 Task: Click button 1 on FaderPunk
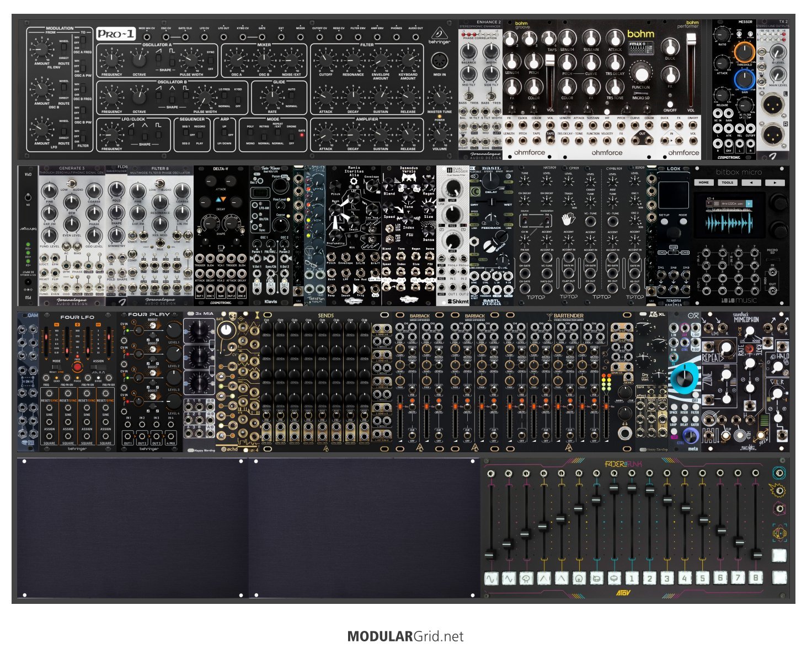coord(632,579)
